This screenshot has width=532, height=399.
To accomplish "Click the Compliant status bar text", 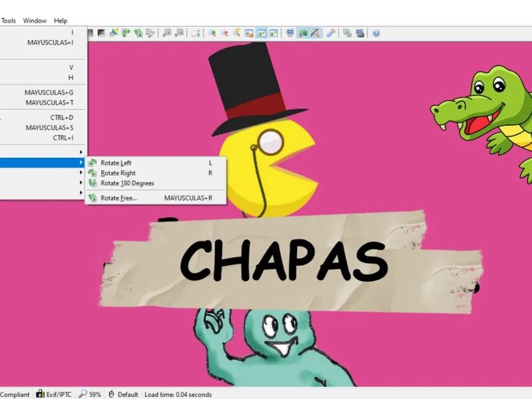I will [15, 394].
